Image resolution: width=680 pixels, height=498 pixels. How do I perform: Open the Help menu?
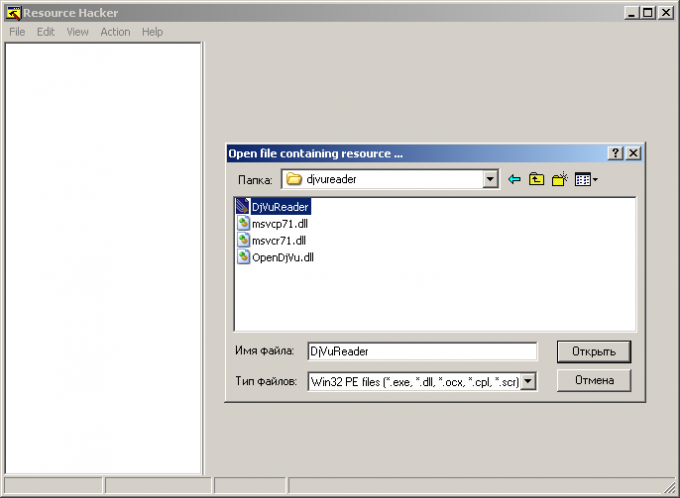(152, 32)
